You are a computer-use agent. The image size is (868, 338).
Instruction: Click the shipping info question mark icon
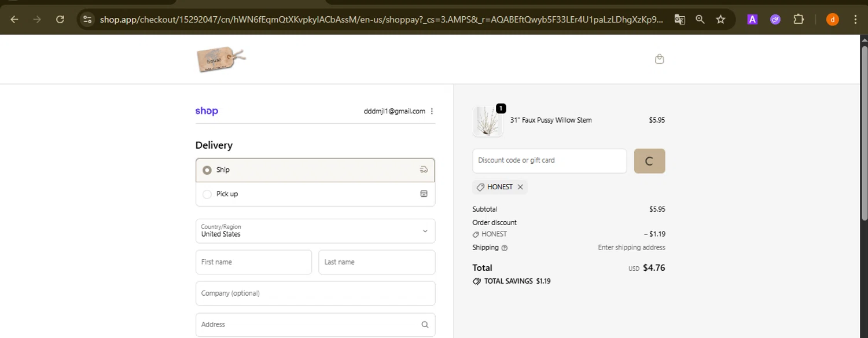(x=505, y=248)
